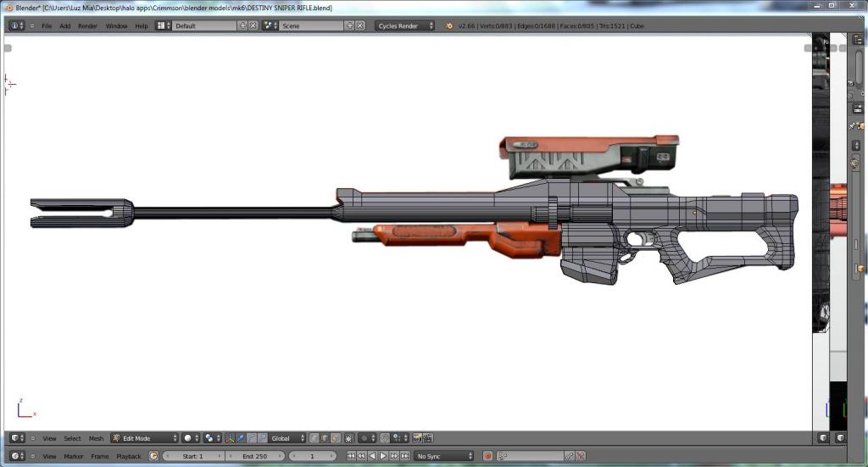Enable the scale manipulator
The height and width of the screenshot is (467, 868).
coord(262,437)
